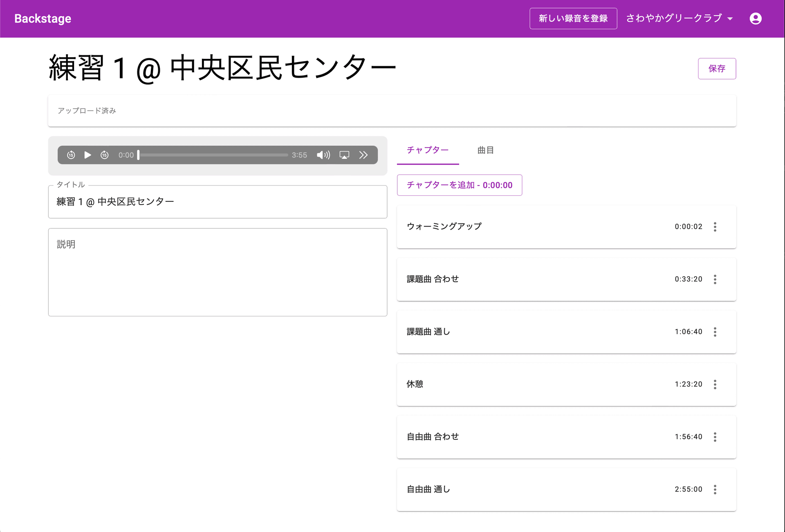The image size is (785, 532).
Task: Select the チャプター tab
Action: (x=428, y=150)
